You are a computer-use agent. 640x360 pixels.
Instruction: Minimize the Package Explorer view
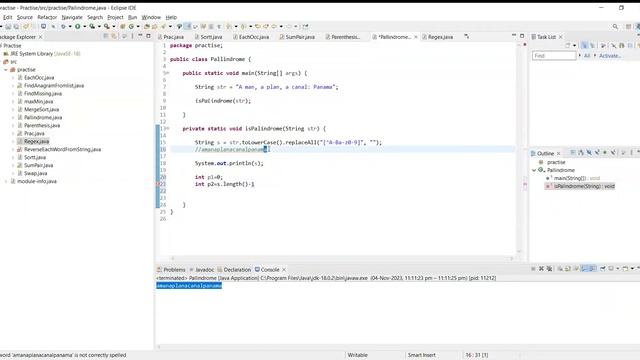click(x=140, y=36)
